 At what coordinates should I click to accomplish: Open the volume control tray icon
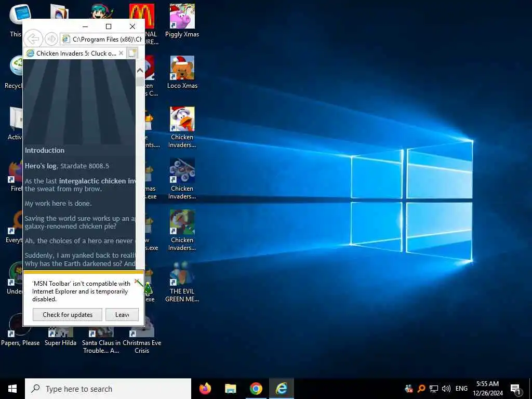[446, 389]
